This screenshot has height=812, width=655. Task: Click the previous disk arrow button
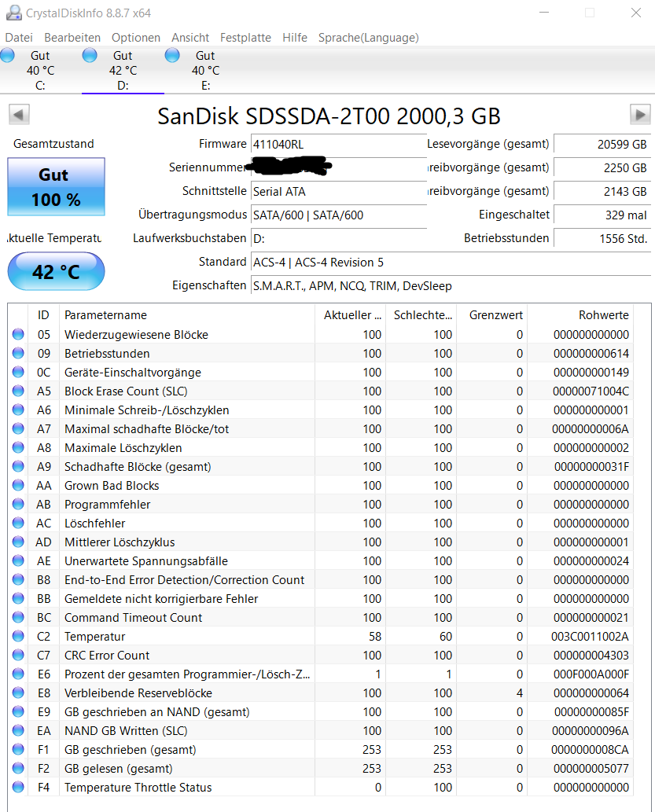19,115
